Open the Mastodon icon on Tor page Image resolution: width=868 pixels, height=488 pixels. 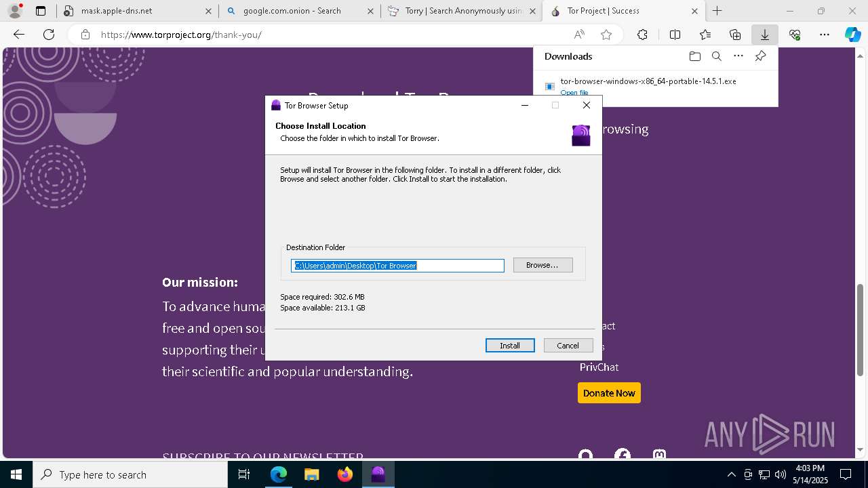click(659, 455)
